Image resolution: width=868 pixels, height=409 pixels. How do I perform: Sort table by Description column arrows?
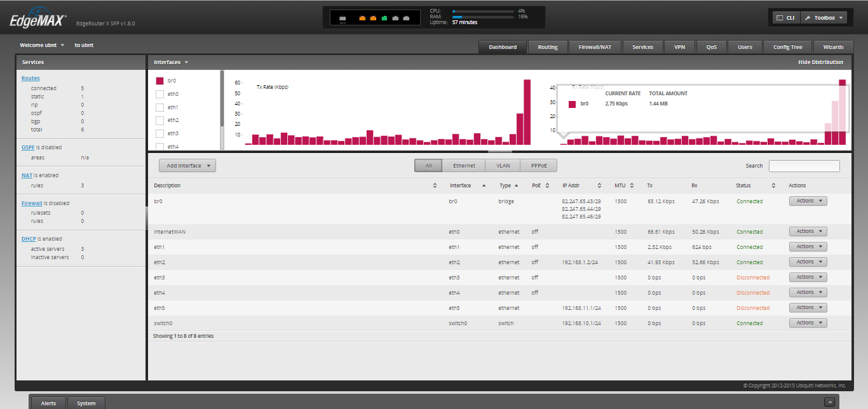tap(435, 185)
